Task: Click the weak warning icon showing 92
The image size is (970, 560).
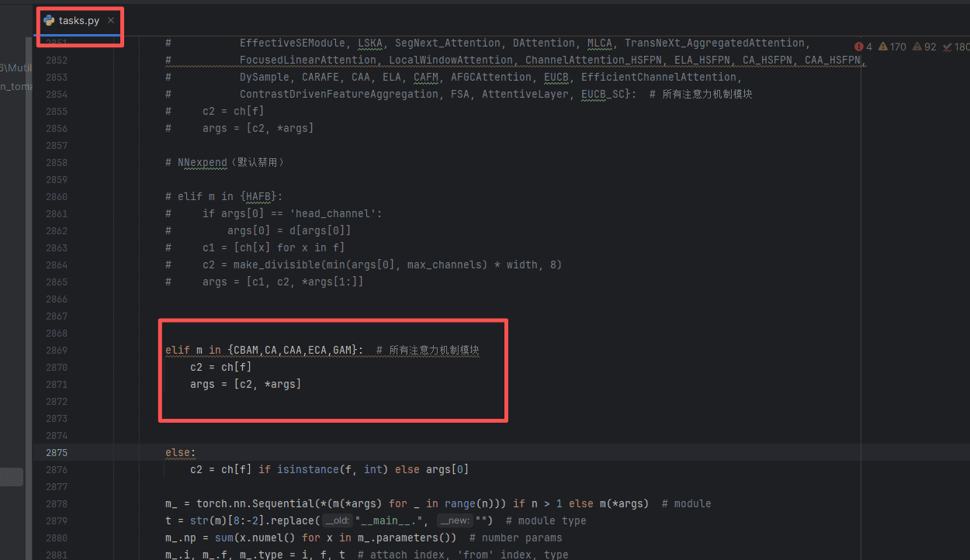Action: tap(924, 47)
